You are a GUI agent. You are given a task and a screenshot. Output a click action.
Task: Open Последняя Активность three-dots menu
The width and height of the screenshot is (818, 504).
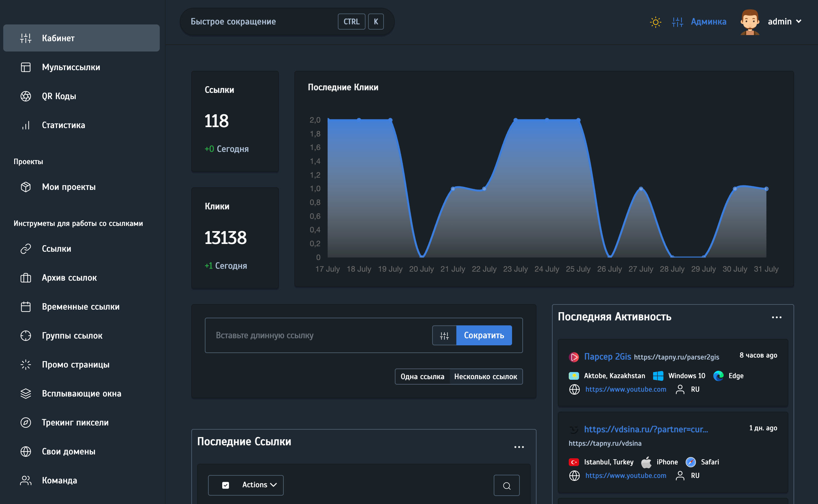(776, 318)
